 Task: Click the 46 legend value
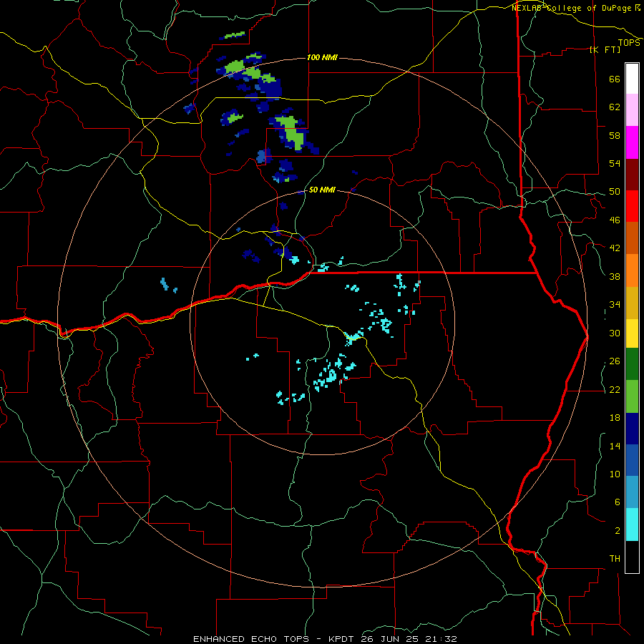(615, 220)
